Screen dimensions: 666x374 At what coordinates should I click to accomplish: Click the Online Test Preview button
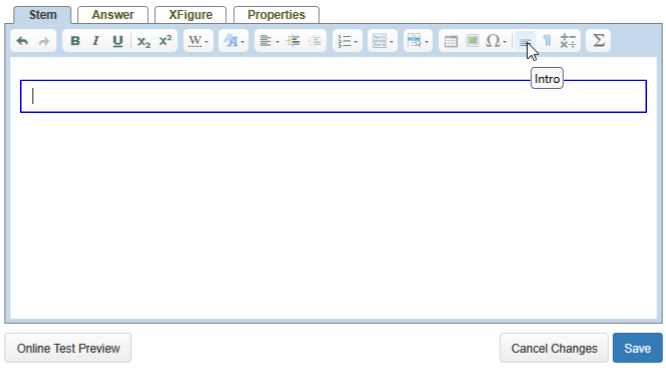[x=68, y=348]
